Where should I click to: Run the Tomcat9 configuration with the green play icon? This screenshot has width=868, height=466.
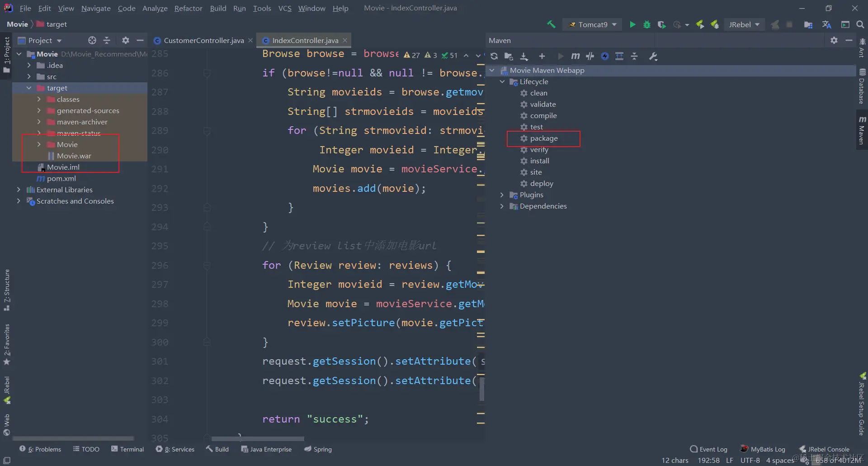632,24
